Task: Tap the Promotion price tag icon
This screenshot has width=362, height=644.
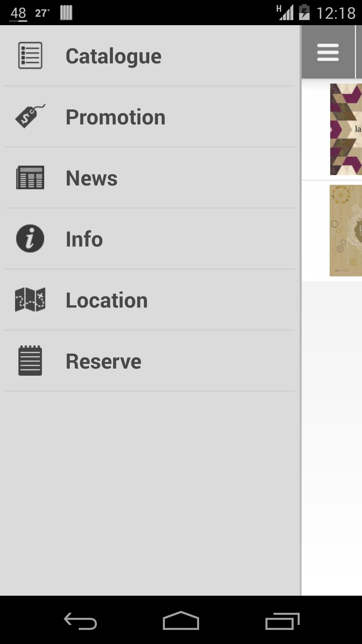Action: click(x=30, y=116)
